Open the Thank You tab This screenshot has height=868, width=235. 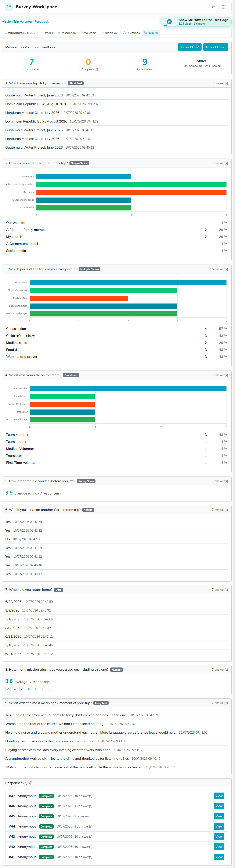coord(110,33)
